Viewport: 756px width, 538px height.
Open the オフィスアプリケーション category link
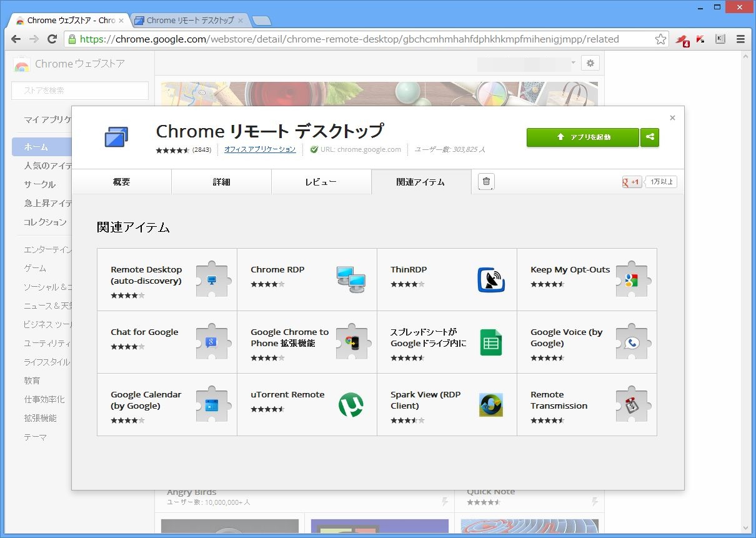[x=260, y=149]
